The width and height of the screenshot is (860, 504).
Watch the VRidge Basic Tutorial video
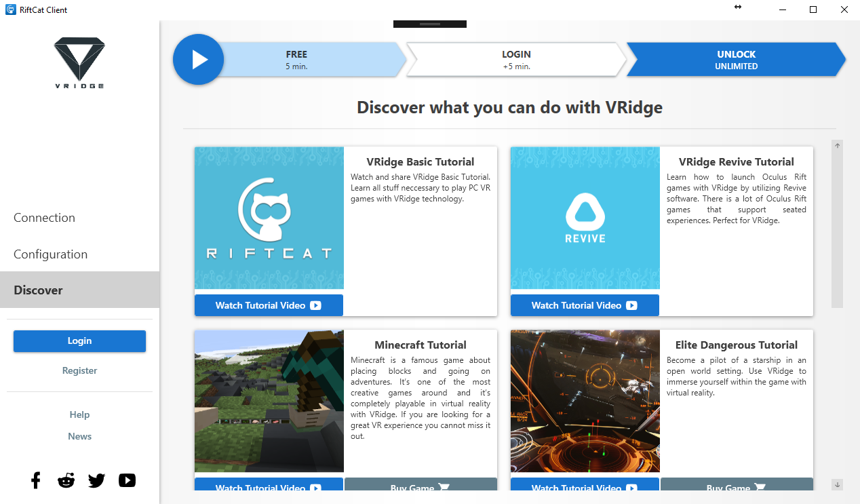point(269,305)
